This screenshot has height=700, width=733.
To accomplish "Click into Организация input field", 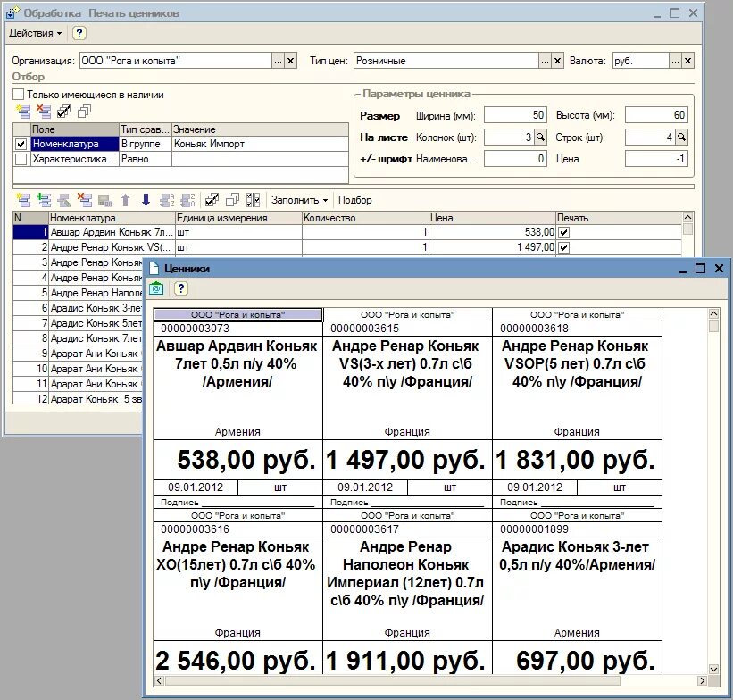I will (x=176, y=61).
